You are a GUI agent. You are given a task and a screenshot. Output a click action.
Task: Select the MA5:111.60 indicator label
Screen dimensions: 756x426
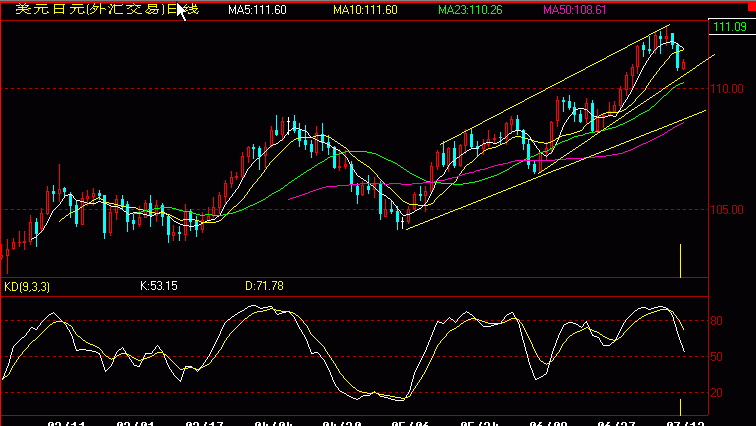click(x=257, y=10)
